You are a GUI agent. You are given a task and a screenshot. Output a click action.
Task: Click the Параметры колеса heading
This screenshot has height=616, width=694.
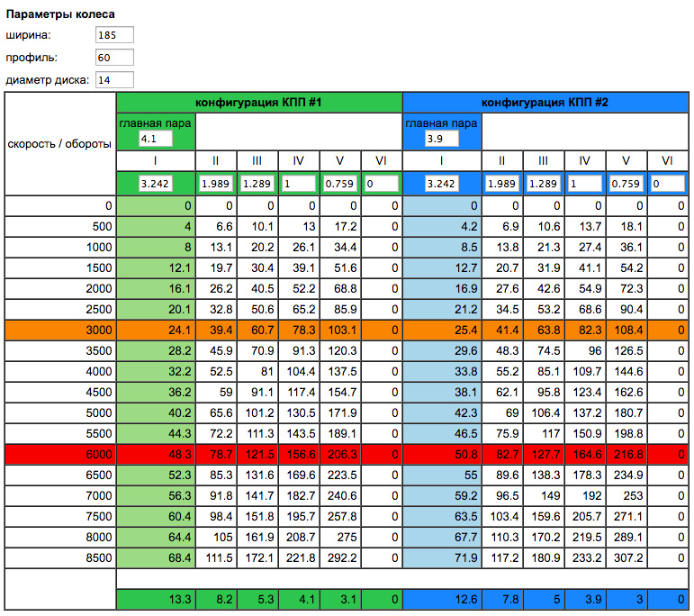point(60,14)
